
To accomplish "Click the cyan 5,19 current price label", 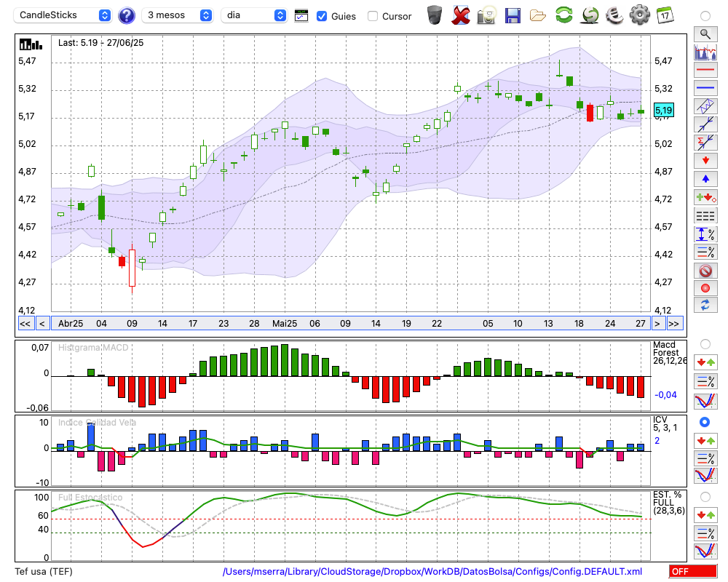I will (663, 111).
